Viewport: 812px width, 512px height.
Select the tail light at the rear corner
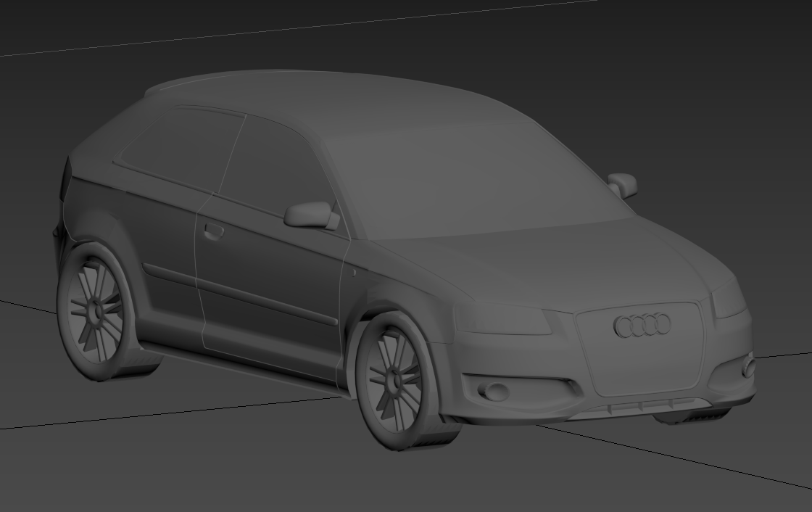tap(65, 179)
